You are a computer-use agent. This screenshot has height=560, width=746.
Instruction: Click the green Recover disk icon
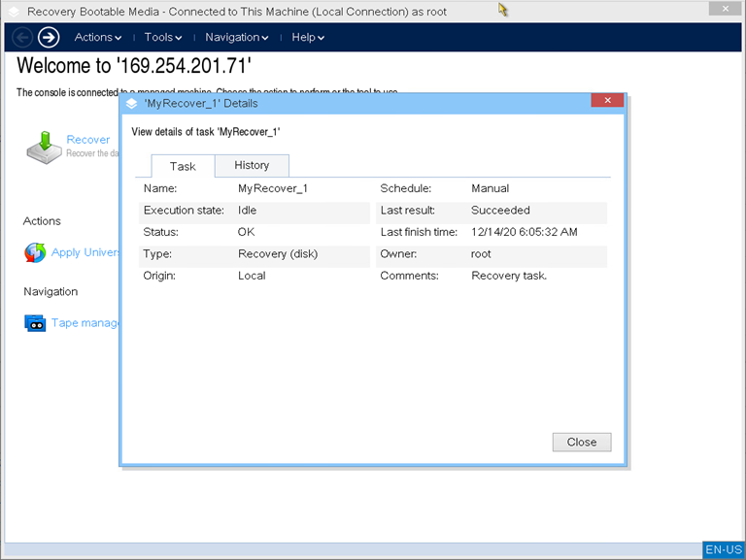tap(43, 146)
